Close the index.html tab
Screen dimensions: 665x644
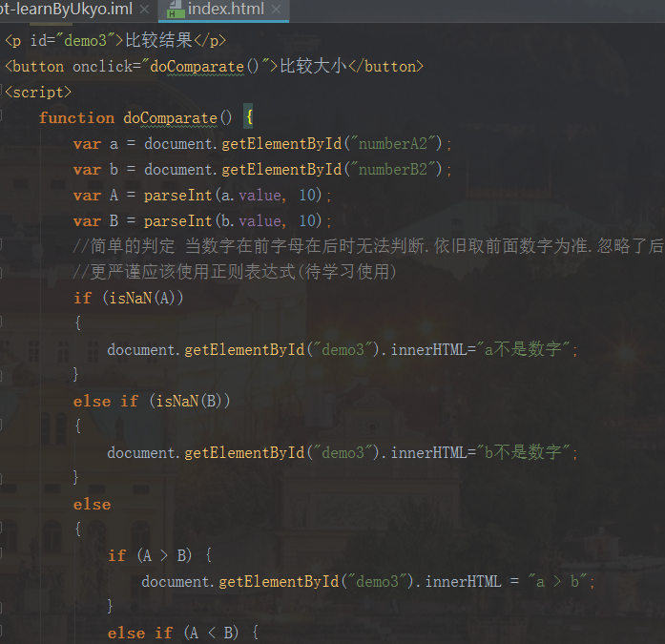pos(276,9)
